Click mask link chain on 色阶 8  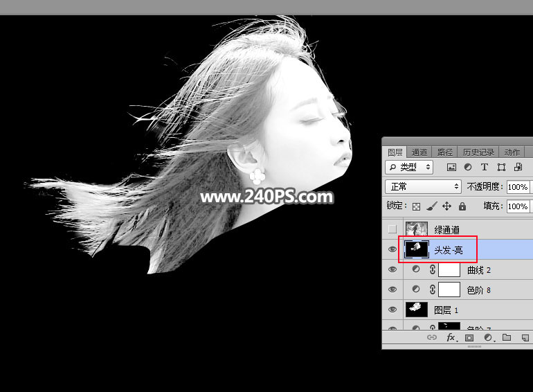coord(433,289)
